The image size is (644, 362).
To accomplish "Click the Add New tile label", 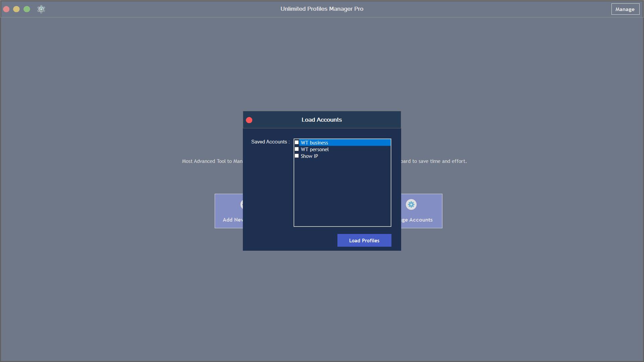I will [x=233, y=220].
